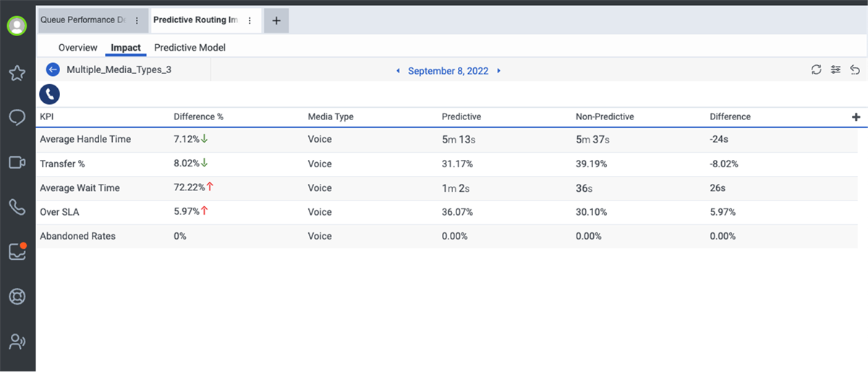Go to next day arrow
This screenshot has width=868, height=372.
(498, 71)
